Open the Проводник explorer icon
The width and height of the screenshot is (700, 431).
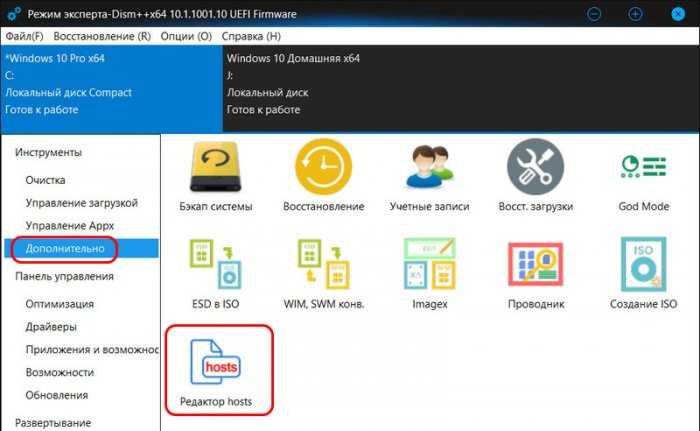click(x=536, y=264)
